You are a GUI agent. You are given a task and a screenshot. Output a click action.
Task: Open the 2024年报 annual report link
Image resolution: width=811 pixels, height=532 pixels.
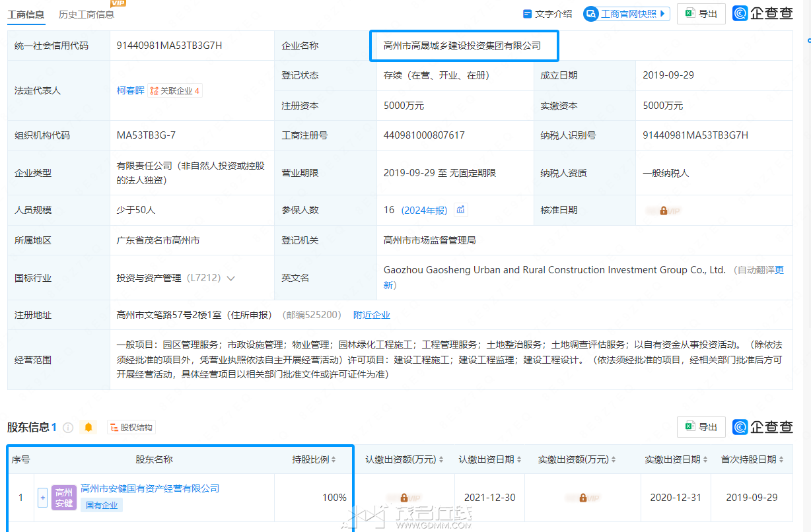click(x=424, y=211)
